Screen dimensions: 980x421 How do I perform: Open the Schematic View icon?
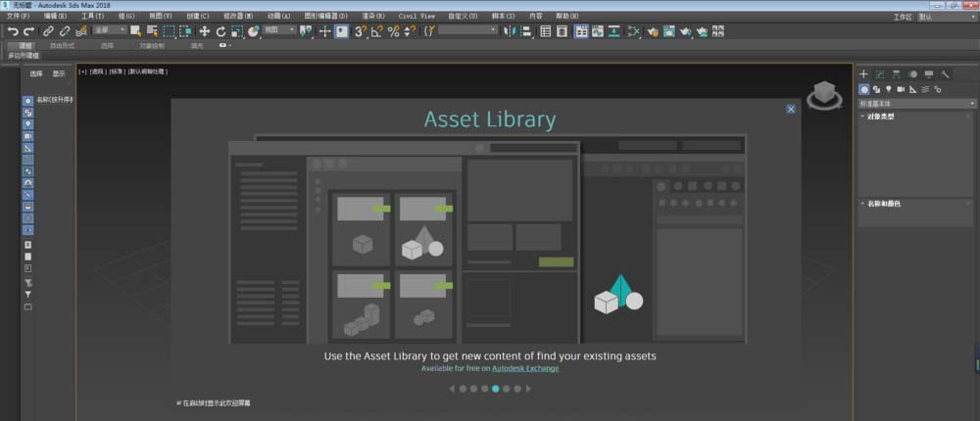pos(614,31)
